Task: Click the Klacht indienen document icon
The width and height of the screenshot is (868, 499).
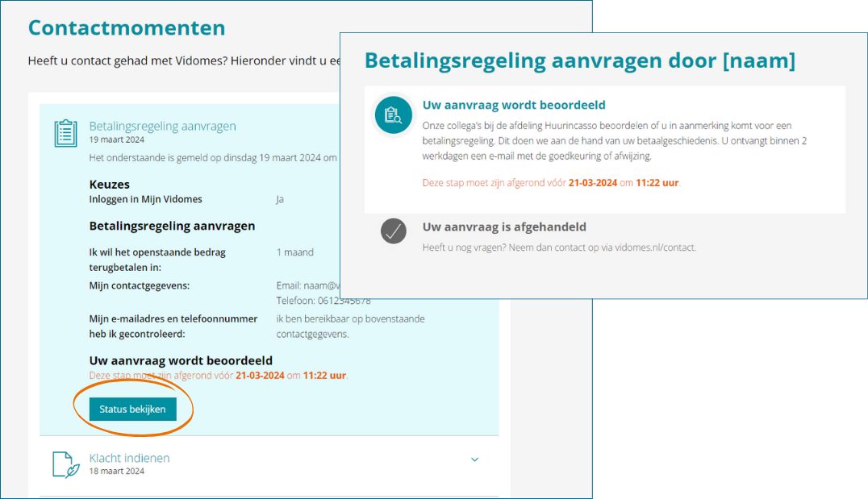Action: click(x=65, y=464)
